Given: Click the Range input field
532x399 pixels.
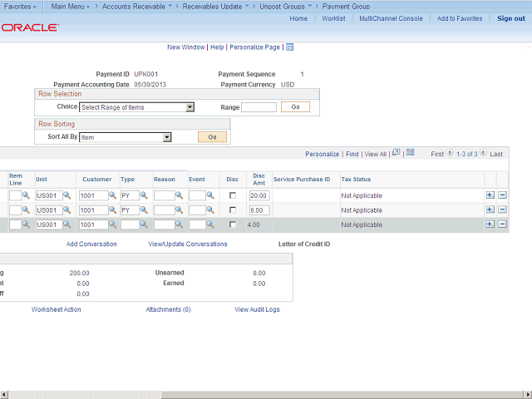Looking at the screenshot, I should click(x=259, y=107).
